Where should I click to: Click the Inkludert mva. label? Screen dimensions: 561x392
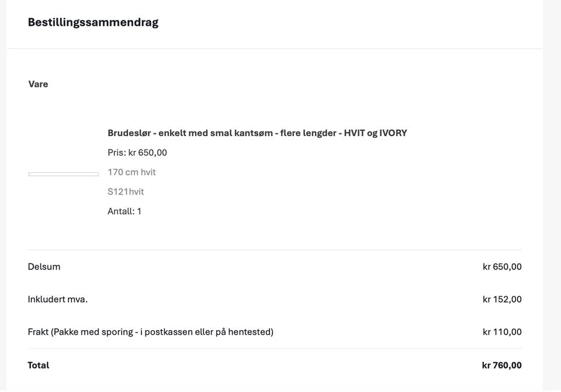[x=58, y=299]
